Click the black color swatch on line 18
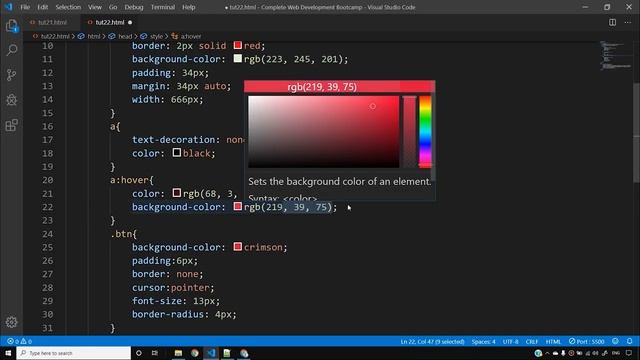 (x=176, y=153)
